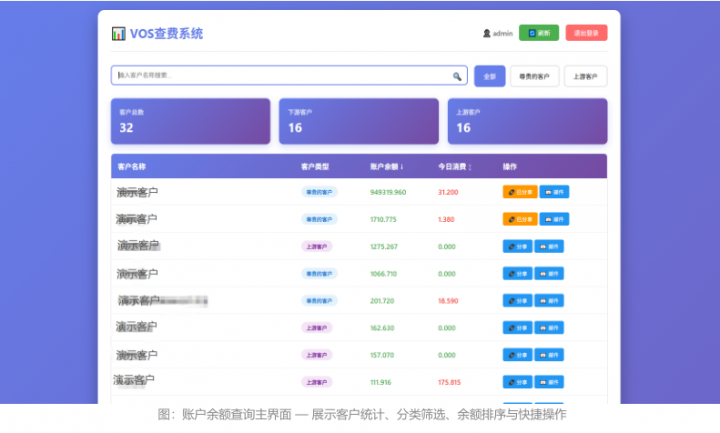Click the balance value 111.916
This screenshot has height=433, width=720.
pyautogui.click(x=381, y=382)
